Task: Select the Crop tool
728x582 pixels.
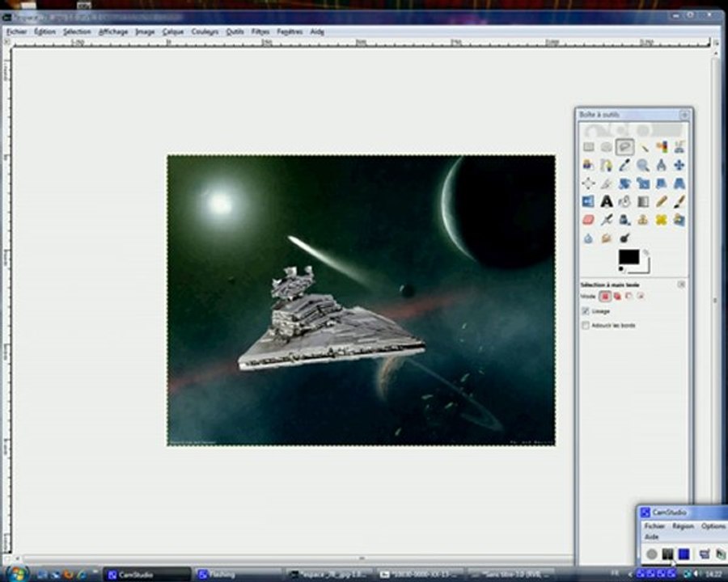Action: [x=607, y=183]
